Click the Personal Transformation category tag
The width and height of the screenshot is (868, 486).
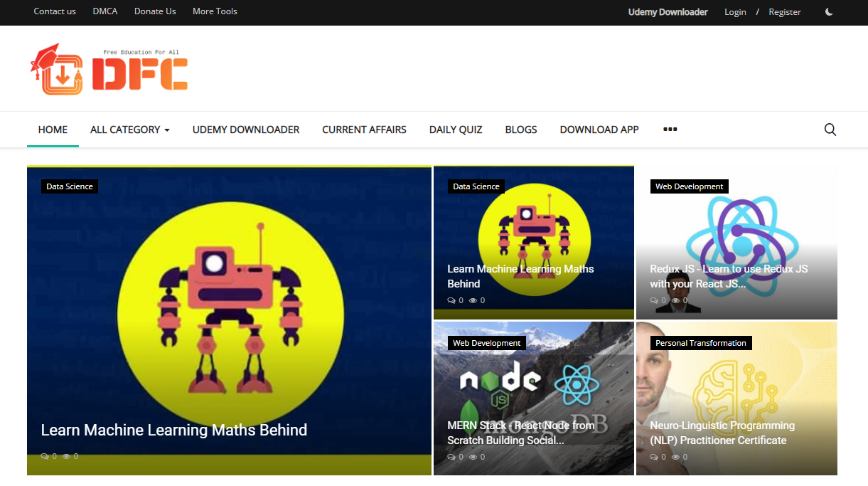point(700,343)
